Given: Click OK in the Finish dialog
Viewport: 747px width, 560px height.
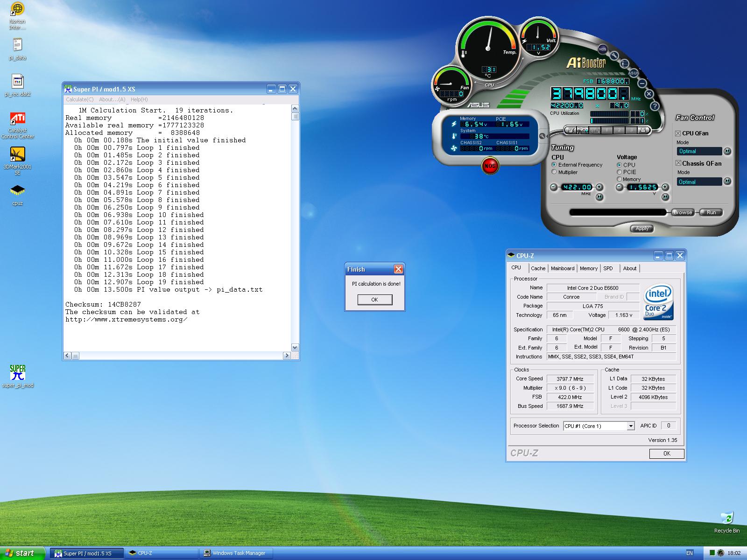Looking at the screenshot, I should click(x=374, y=300).
